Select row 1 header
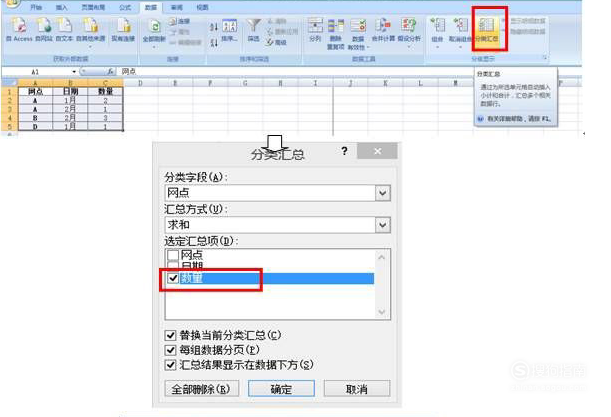The width and height of the screenshot is (611, 417). 9,92
